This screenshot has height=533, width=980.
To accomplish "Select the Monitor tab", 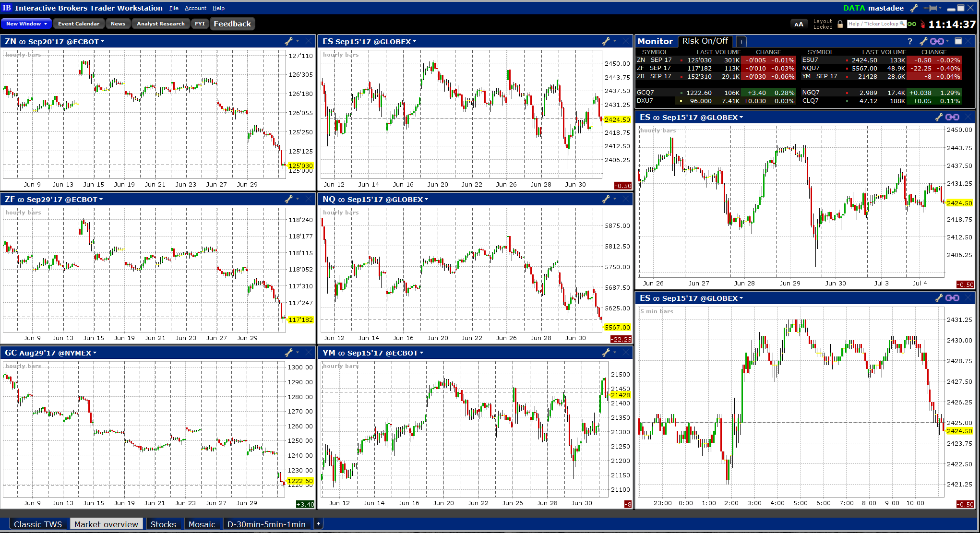I will coord(655,41).
